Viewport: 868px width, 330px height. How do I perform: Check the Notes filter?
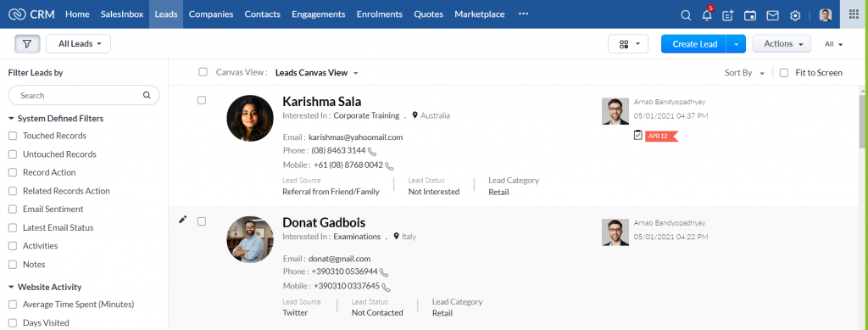[13, 265]
